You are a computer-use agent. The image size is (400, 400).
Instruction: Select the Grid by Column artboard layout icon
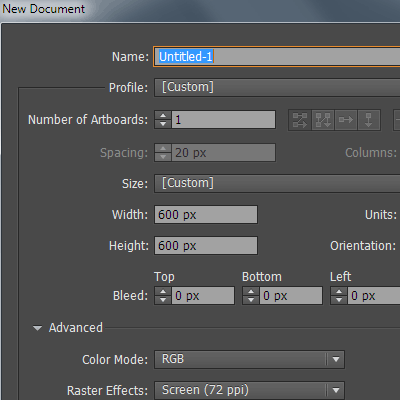(x=323, y=120)
